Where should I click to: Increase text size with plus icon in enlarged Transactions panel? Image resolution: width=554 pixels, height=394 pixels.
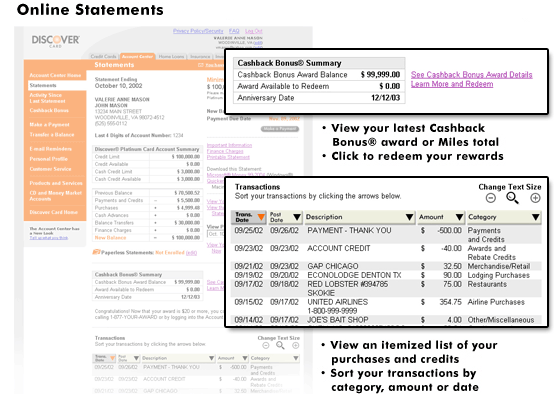click(535, 198)
